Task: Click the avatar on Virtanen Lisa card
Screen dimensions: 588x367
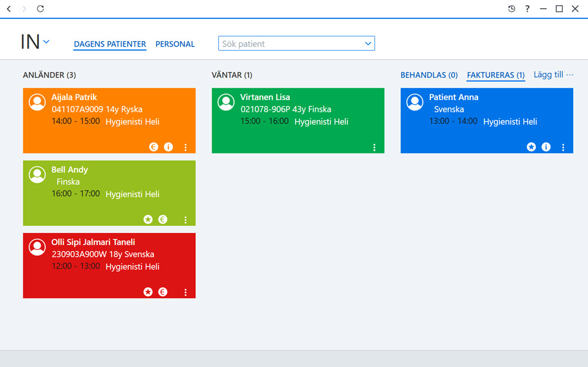Action: coord(226,102)
